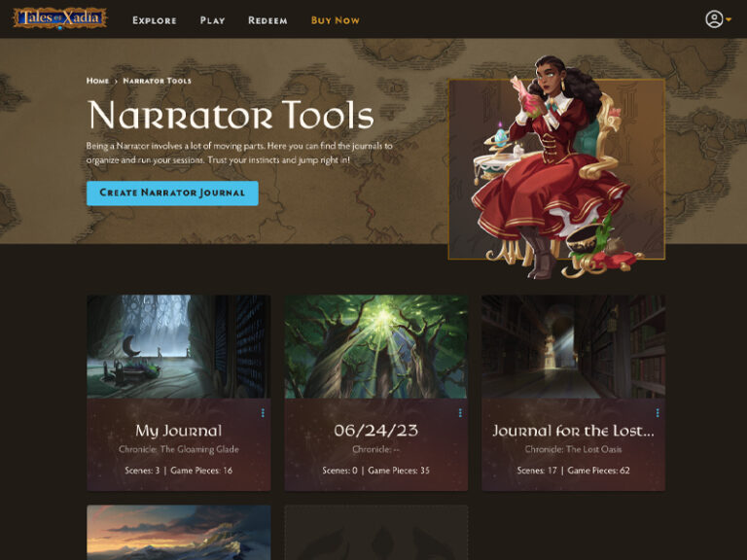The image size is (747, 560).
Task: Open My Journal thumbnail image
Action: (x=179, y=346)
